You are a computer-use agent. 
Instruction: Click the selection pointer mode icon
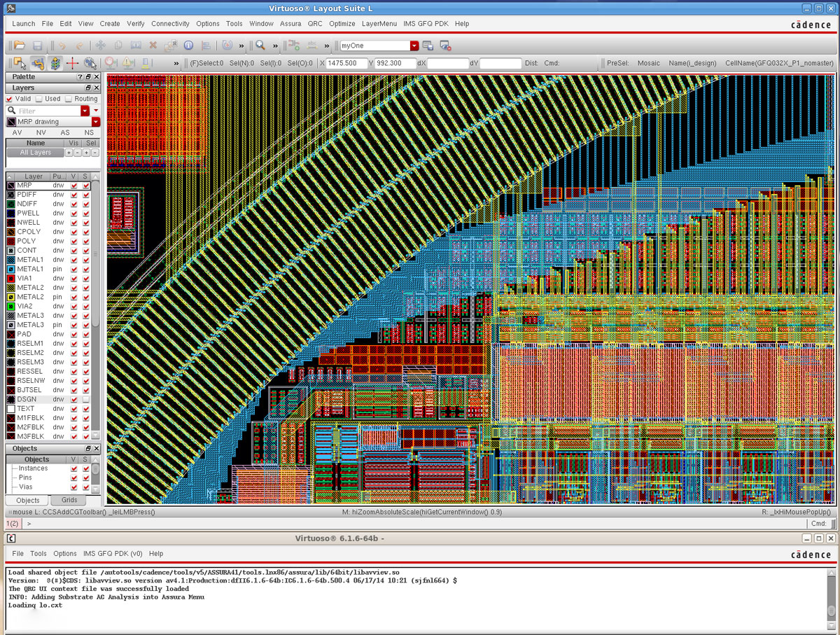pyautogui.click(x=20, y=63)
